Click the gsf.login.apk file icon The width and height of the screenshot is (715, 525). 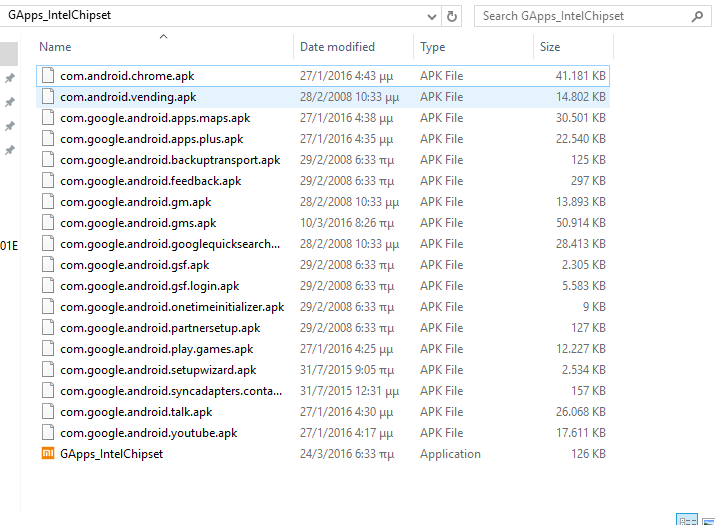coord(48,286)
